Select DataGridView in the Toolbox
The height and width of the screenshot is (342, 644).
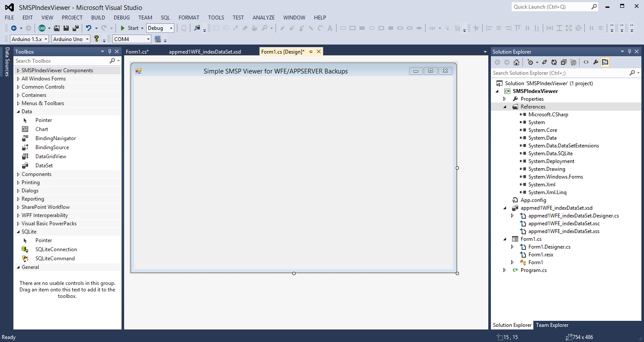pyautogui.click(x=51, y=157)
